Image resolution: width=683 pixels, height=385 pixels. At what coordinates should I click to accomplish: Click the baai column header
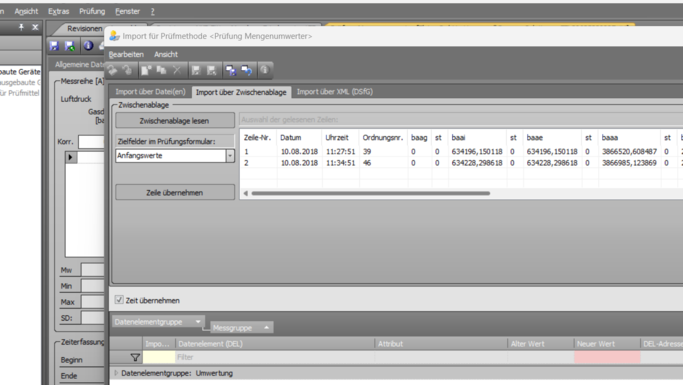tap(477, 138)
